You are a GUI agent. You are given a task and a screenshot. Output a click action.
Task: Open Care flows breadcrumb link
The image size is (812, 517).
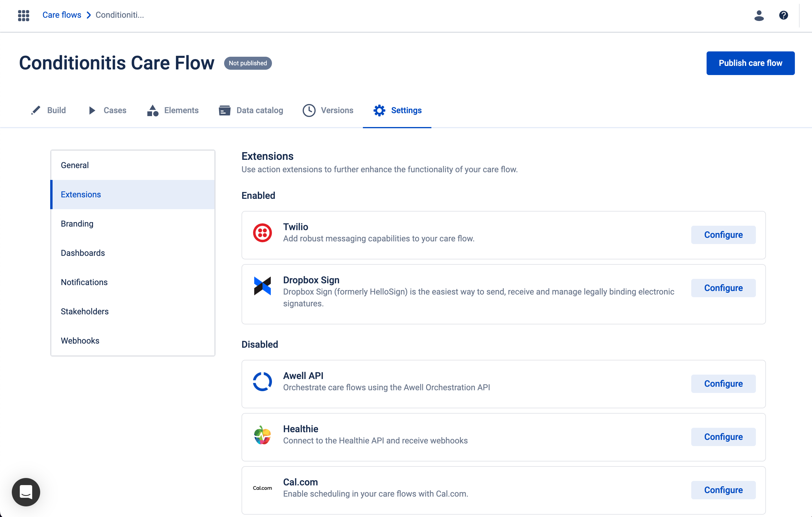[62, 15]
